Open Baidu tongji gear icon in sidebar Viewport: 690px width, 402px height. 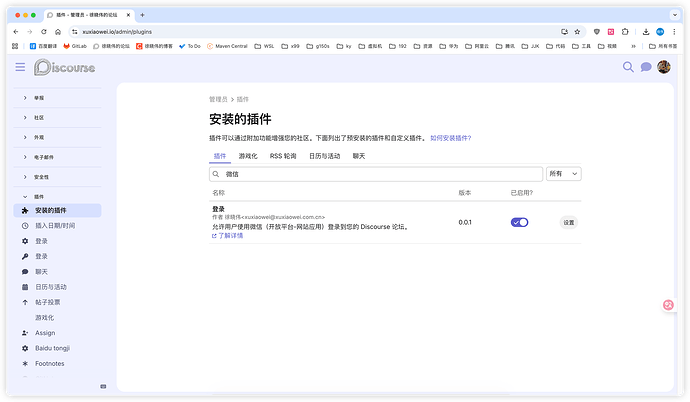pyautogui.click(x=25, y=348)
